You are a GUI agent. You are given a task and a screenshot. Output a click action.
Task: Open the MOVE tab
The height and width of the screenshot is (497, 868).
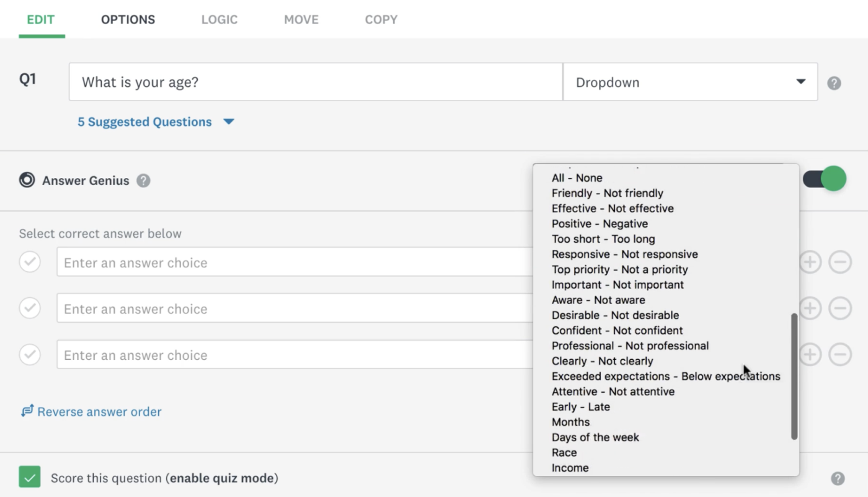tap(301, 19)
